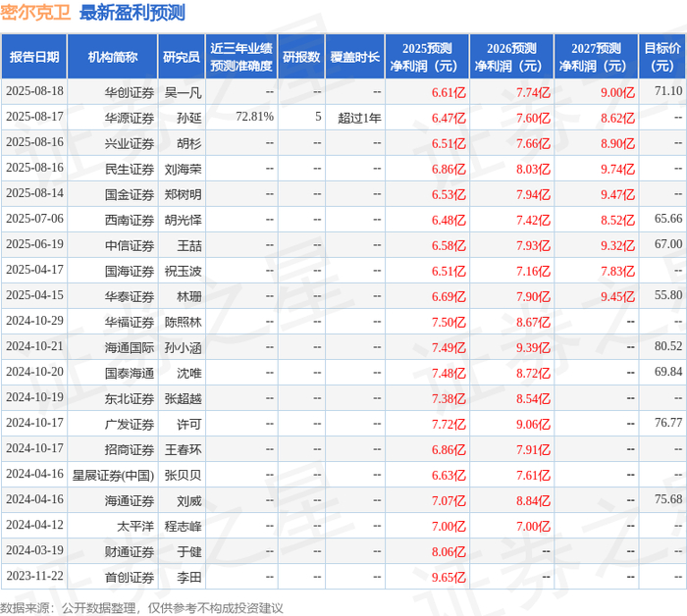
Task: Click the 2027预测净利润 column header
Action: (x=597, y=57)
